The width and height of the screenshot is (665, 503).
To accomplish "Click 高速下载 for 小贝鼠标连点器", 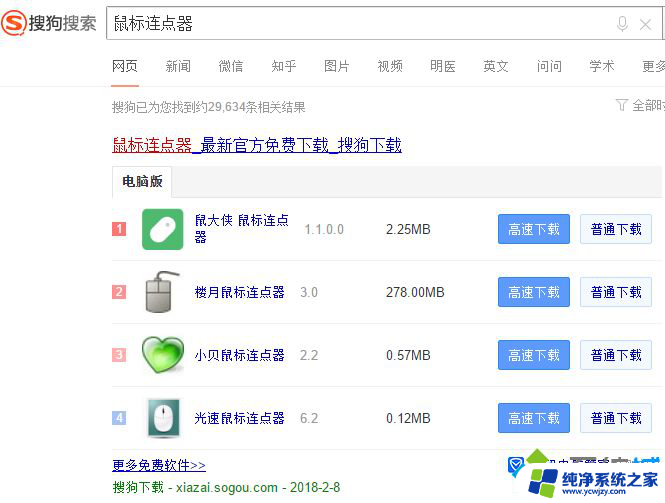I will coord(534,355).
